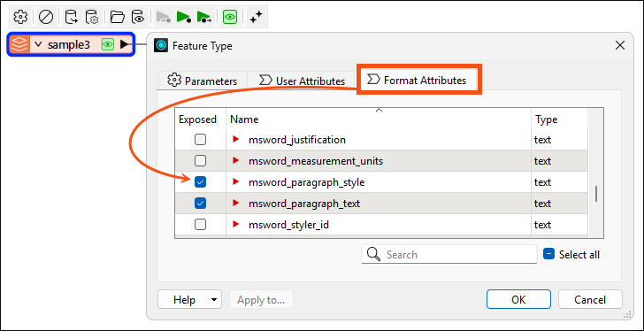Screen dimensions: 644x331
Task: Click the green run-from-here play icon
Action: click(203, 17)
